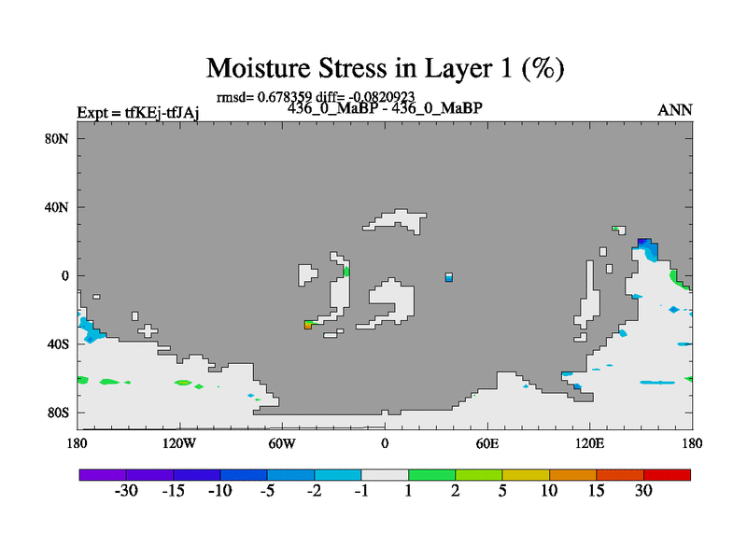Pick the lime colorbar swatch between 2 and 5
The height and width of the screenshot is (560, 747).
[x=479, y=475]
